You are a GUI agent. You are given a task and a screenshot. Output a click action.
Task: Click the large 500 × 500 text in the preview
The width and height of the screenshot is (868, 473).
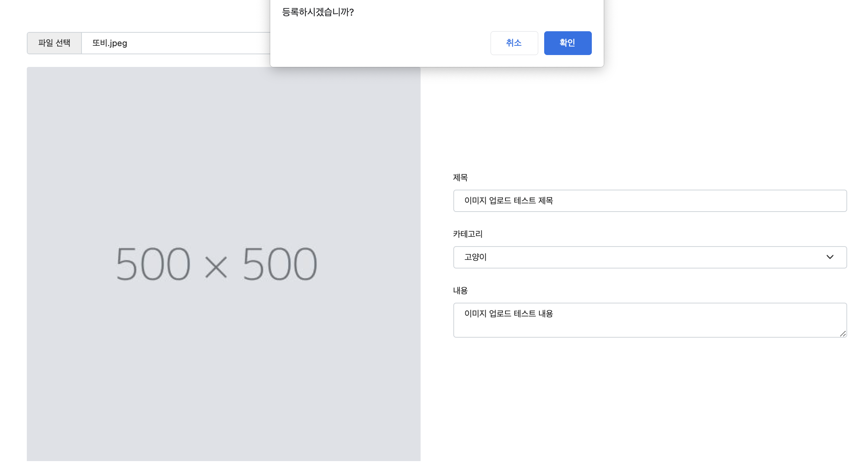pos(217,264)
